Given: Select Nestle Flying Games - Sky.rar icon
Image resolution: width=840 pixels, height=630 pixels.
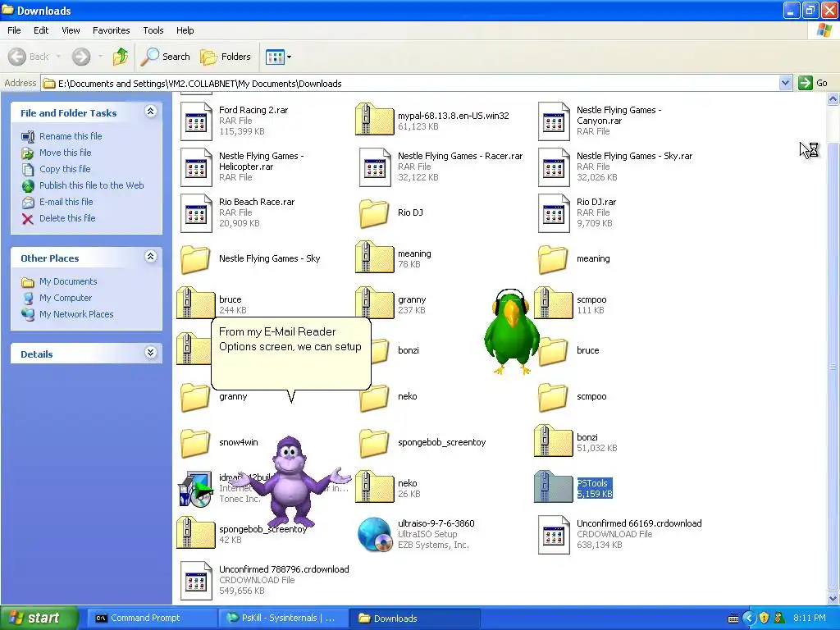Looking at the screenshot, I should [x=554, y=167].
